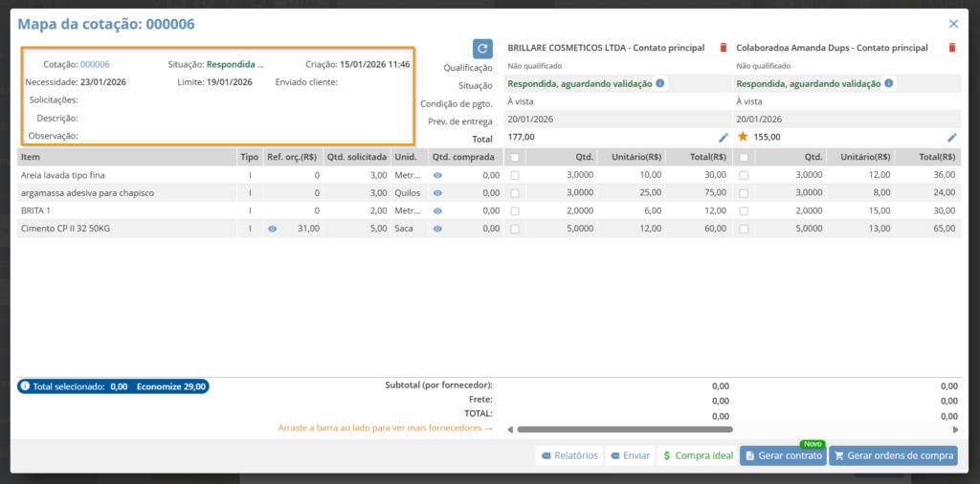Edit Amanda Dups total 155,00 with pencil icon
980x484 pixels.
click(952, 138)
